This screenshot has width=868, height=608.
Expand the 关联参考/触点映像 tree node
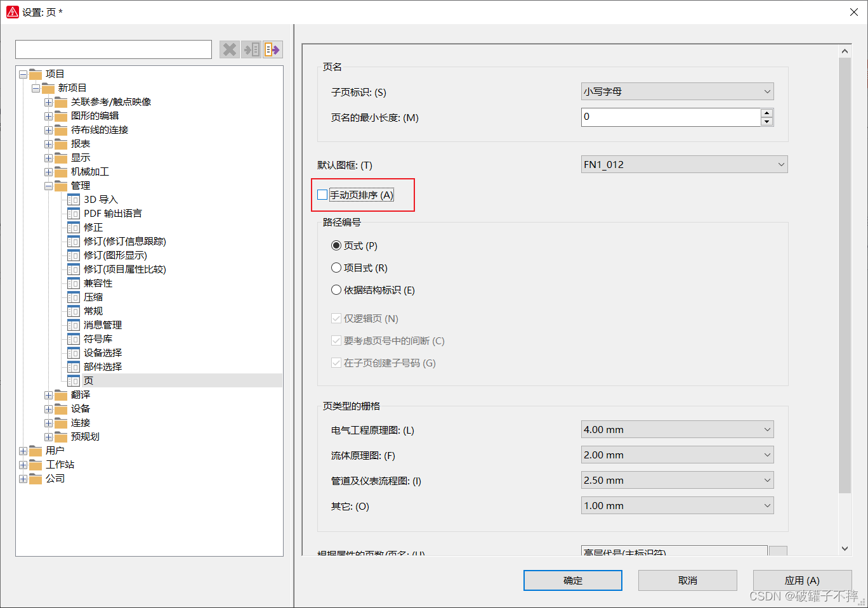(48, 102)
